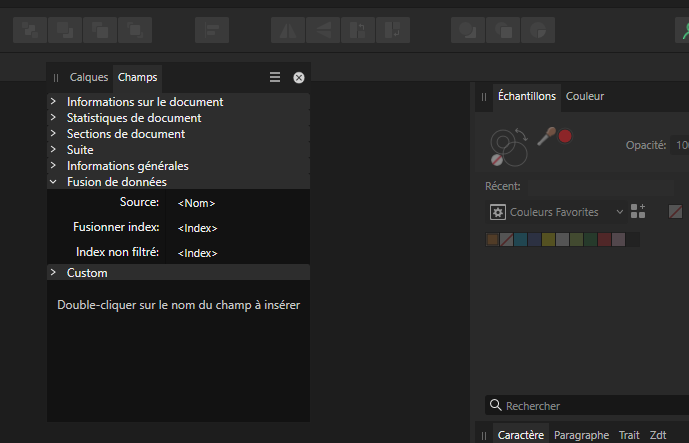The width and height of the screenshot is (689, 443).
Task: Pick the brown-orange favorite swatch
Action: (x=493, y=240)
